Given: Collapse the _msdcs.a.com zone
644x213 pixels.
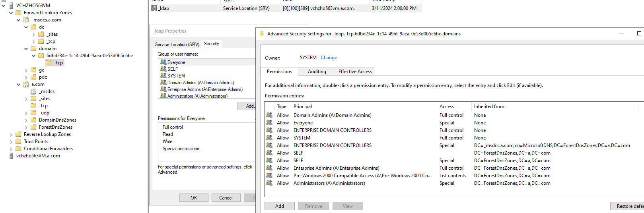Looking at the screenshot, I should click(x=19, y=20).
